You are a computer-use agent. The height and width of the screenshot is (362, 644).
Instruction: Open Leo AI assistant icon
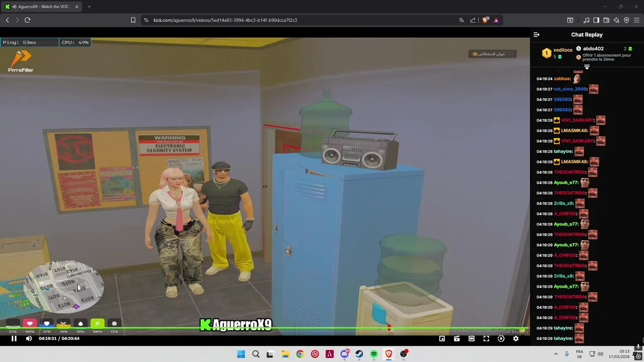tap(616, 20)
